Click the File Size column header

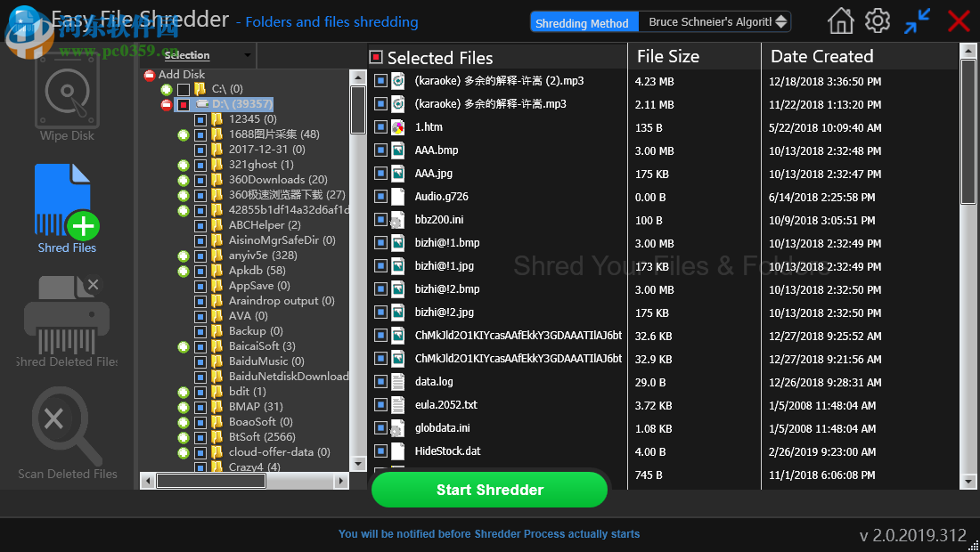(667, 55)
